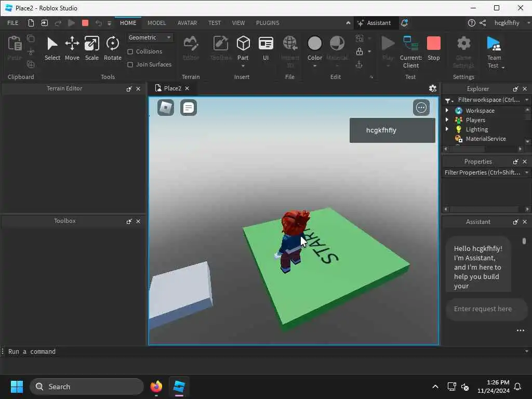Switch to the HOME ribbon tab

(128, 23)
